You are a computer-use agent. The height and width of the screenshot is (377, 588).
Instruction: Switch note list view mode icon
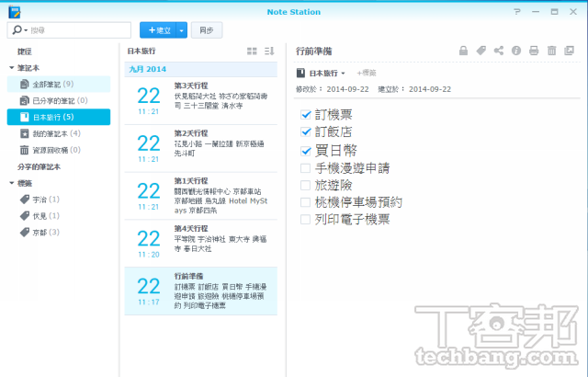coord(253,51)
